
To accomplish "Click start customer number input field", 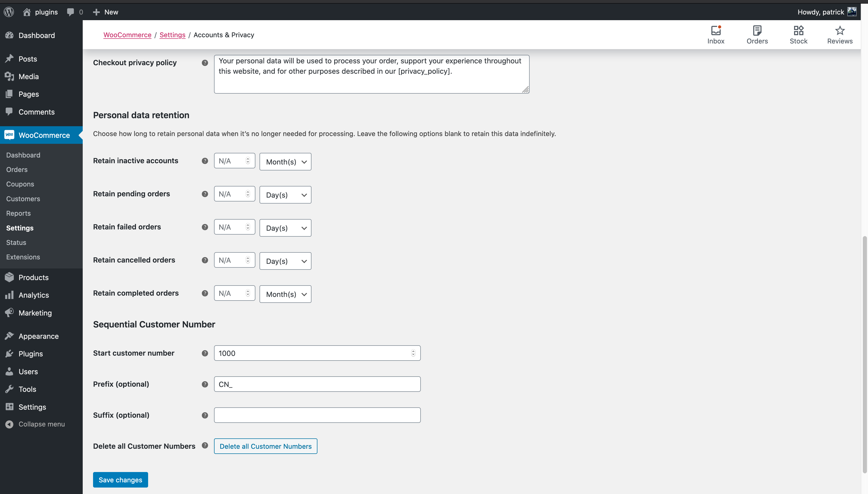I will [317, 353].
